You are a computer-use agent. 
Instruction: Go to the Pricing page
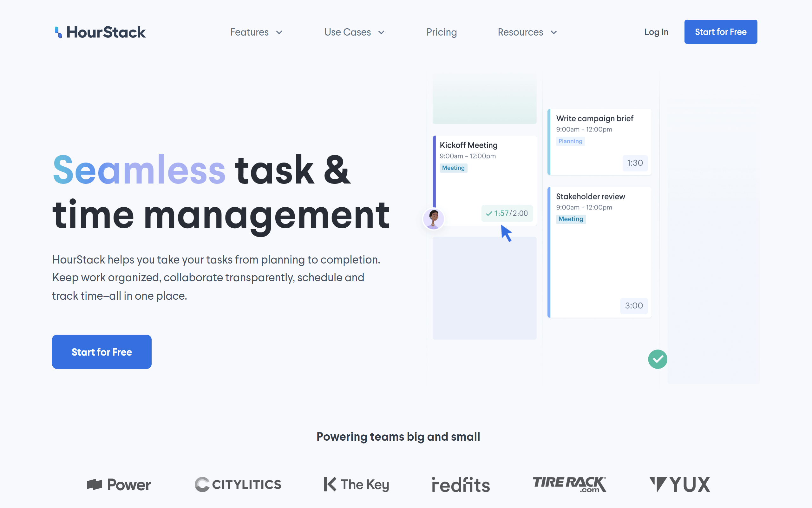click(442, 32)
